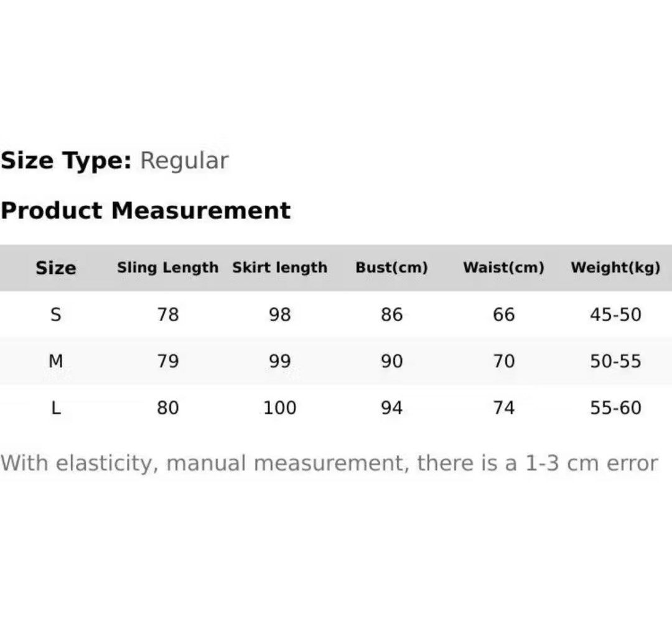
Task: Select the M size row label
Action: tap(56, 362)
